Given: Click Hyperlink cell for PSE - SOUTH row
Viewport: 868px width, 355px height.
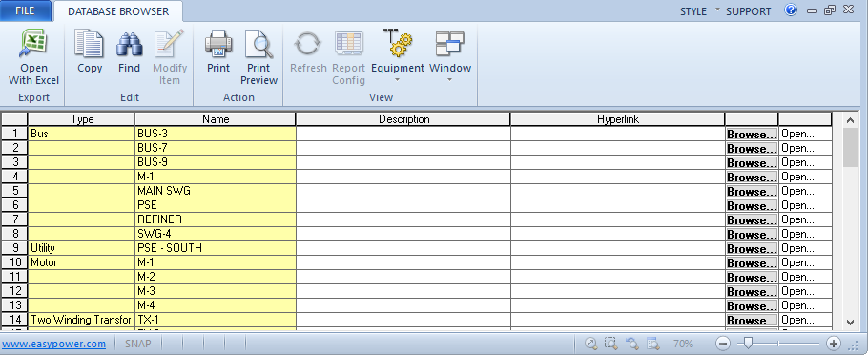Looking at the screenshot, I should 618,248.
